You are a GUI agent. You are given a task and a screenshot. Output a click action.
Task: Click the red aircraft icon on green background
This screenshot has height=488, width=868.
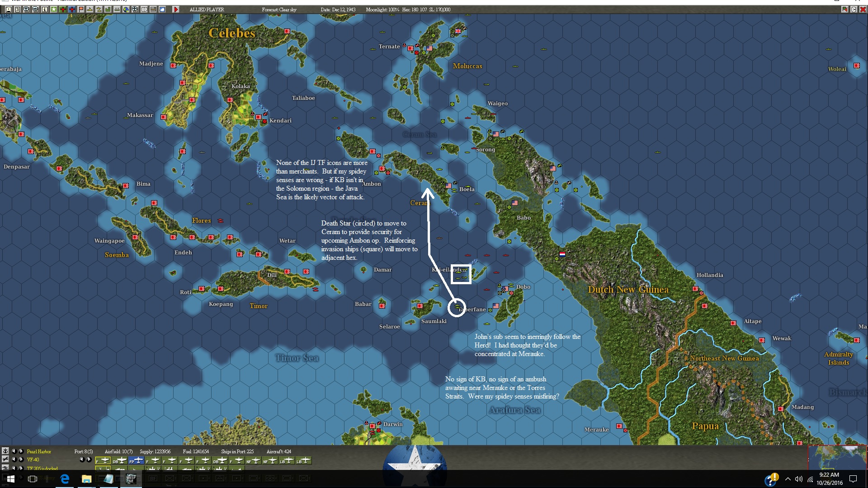coord(63,9)
